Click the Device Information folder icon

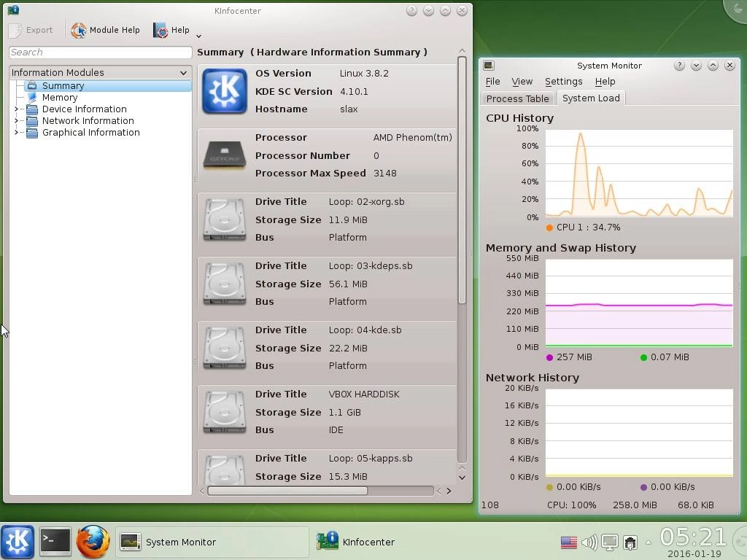click(x=32, y=109)
